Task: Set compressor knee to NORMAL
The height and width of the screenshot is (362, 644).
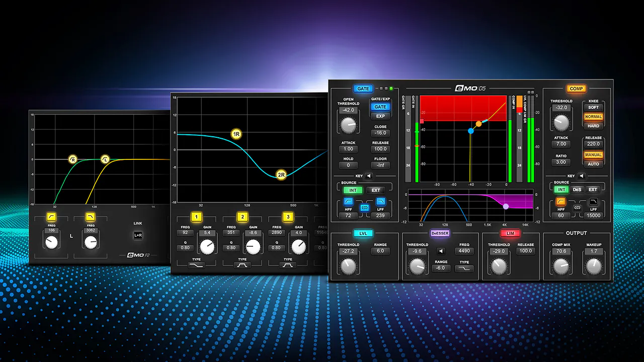Action: click(594, 117)
